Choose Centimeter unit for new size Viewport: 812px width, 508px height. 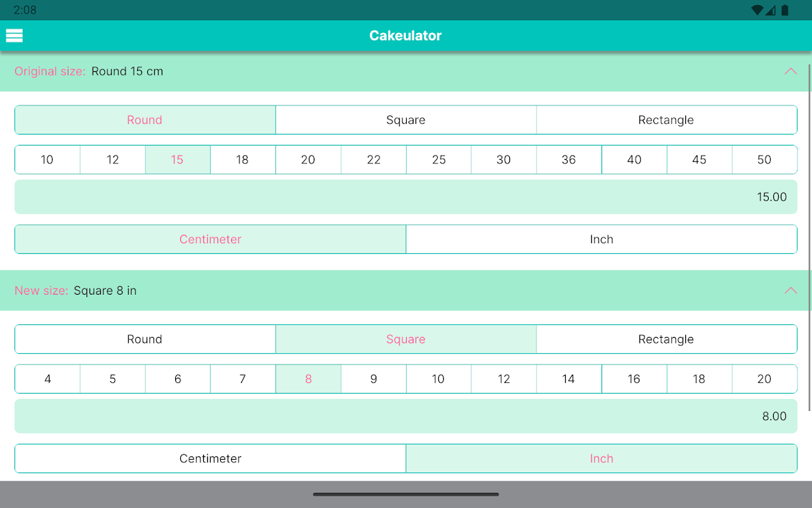211,458
